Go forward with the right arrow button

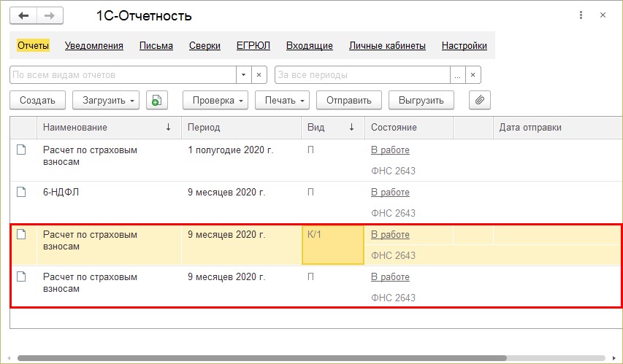(x=50, y=16)
